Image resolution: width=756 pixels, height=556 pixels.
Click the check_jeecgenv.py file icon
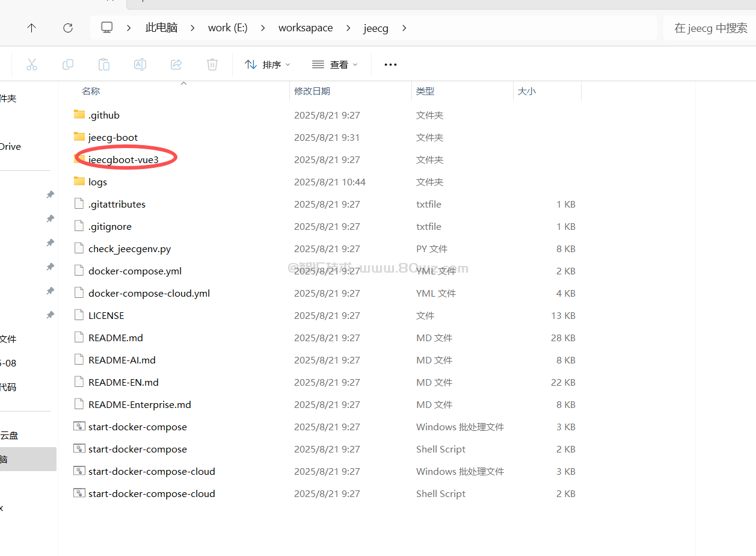[79, 248]
